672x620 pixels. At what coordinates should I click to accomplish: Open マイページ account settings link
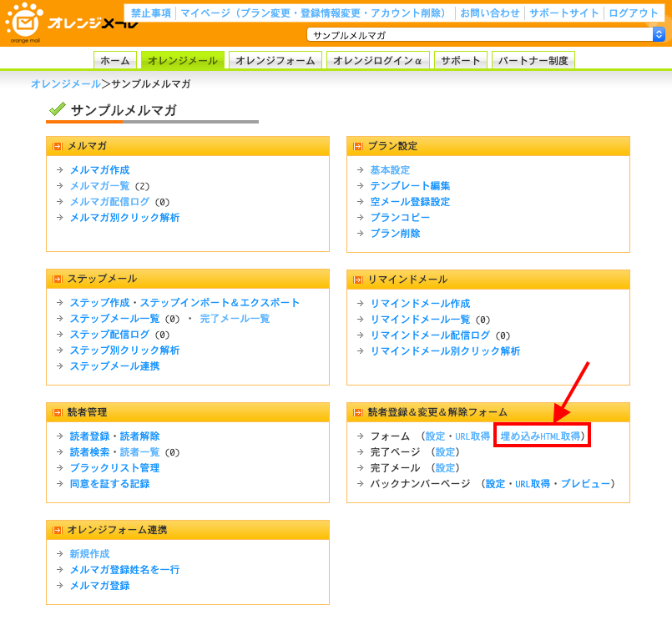pos(315,13)
